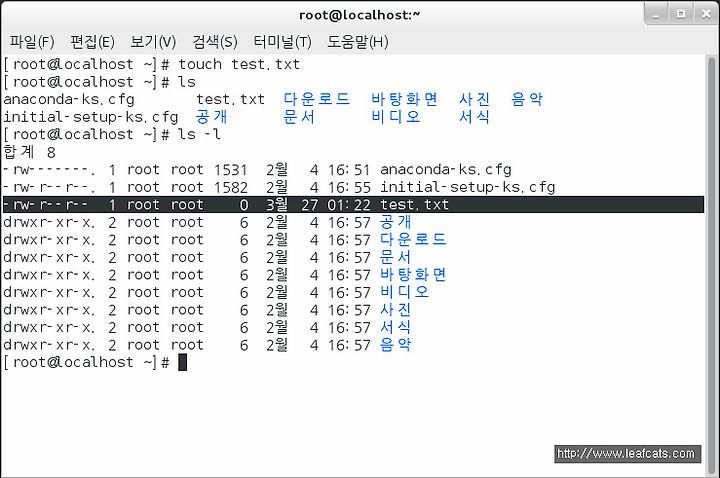Click the root@localhost:~ window title

(x=360, y=15)
